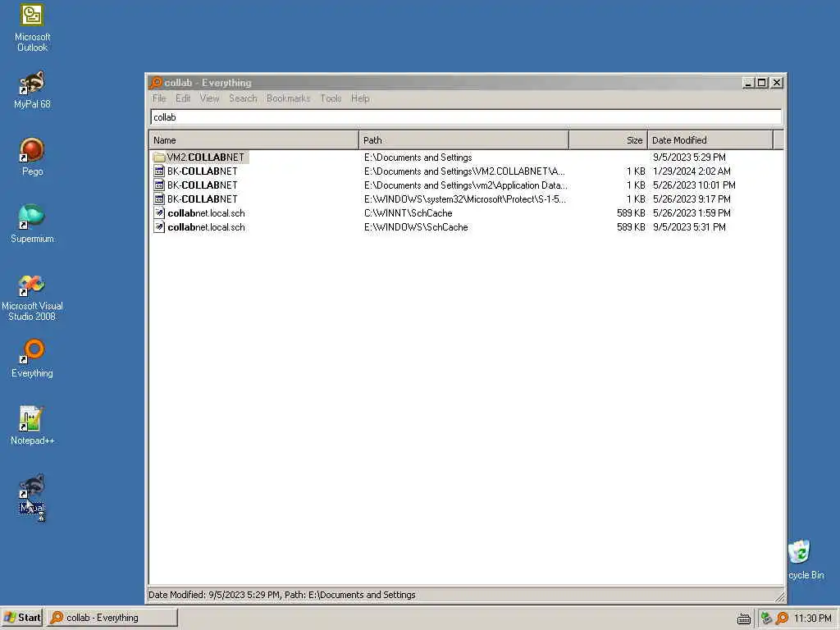Click the status bar resize grip
This screenshot has height=630, width=840.
(x=780, y=596)
